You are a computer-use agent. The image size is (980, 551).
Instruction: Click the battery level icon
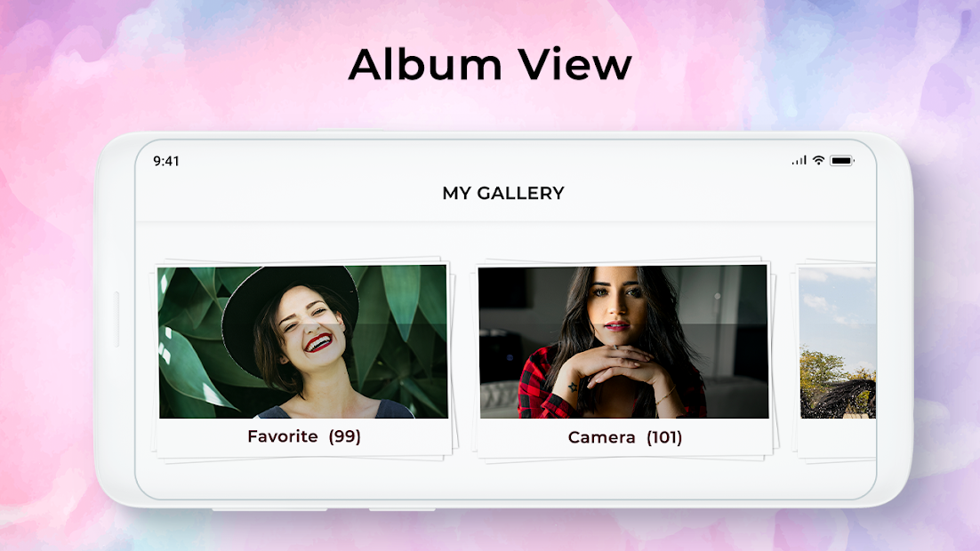(x=842, y=161)
